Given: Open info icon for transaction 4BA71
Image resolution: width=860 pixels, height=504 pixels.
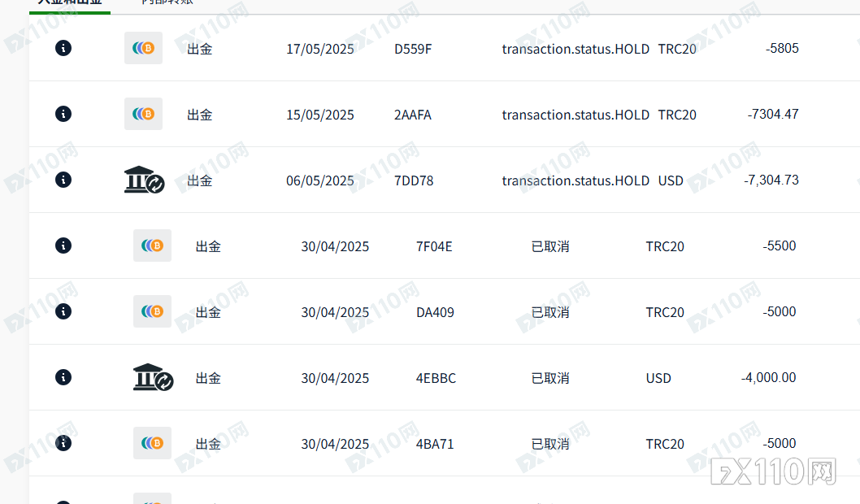Looking at the screenshot, I should [63, 443].
